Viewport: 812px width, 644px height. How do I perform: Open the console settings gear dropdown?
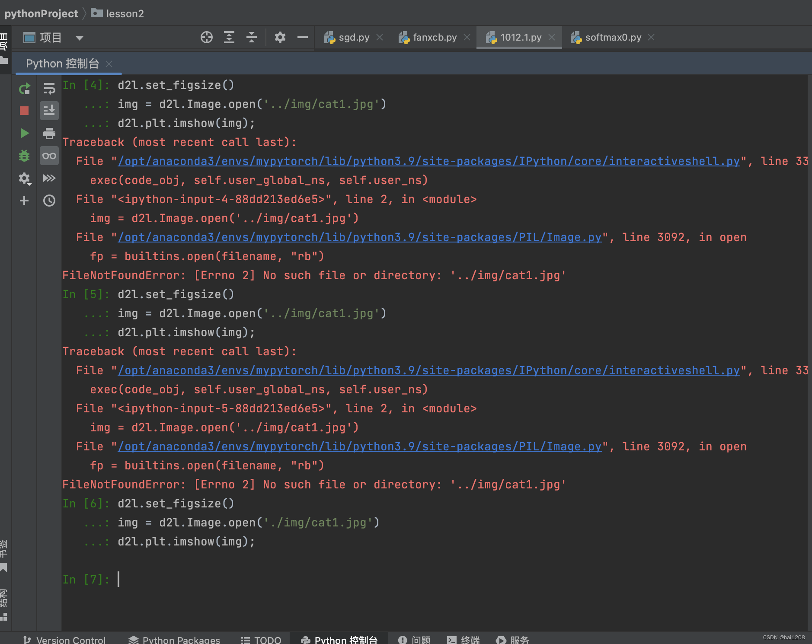pyautogui.click(x=25, y=179)
